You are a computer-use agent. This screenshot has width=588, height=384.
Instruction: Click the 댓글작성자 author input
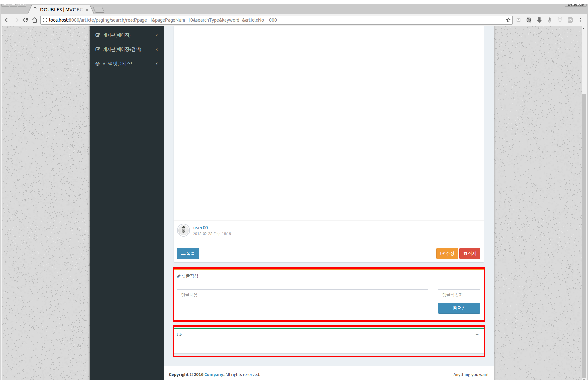[459, 295]
